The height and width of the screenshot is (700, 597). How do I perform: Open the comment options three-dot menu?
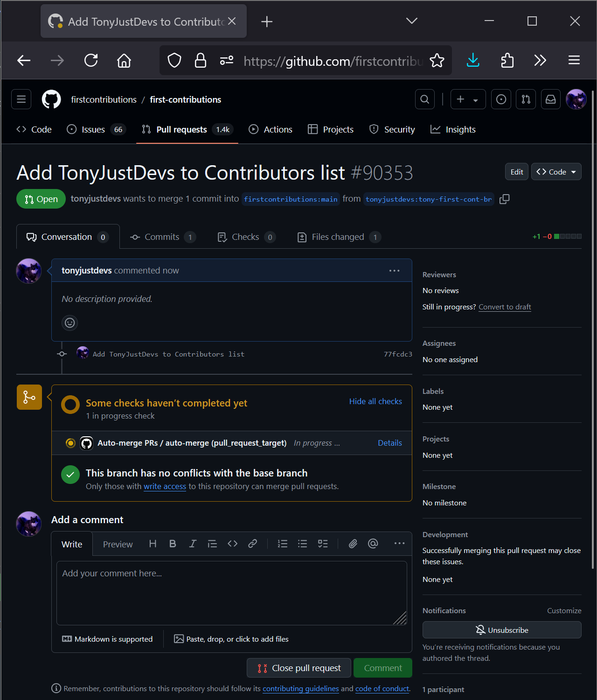(x=395, y=271)
